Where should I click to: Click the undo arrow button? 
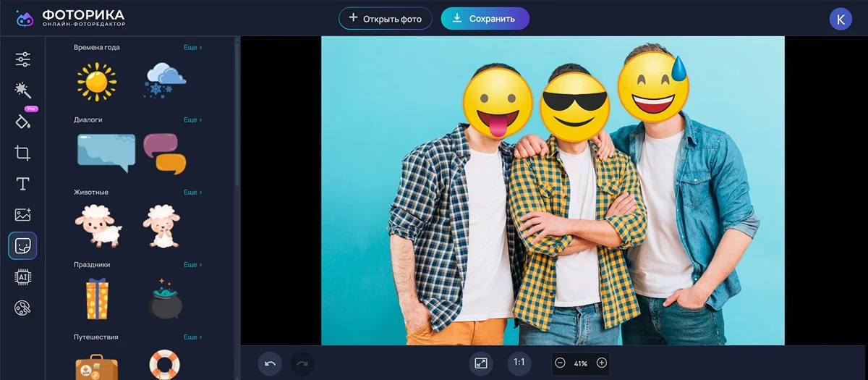(x=270, y=363)
